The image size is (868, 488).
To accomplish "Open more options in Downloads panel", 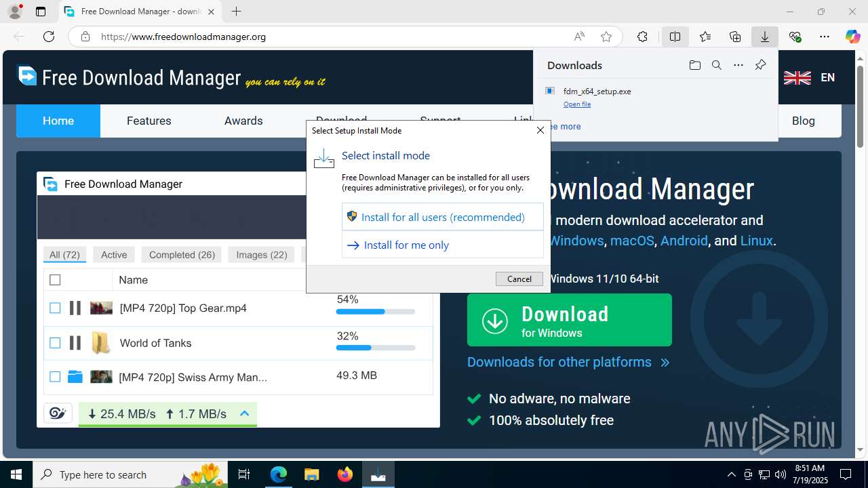I will click(738, 65).
